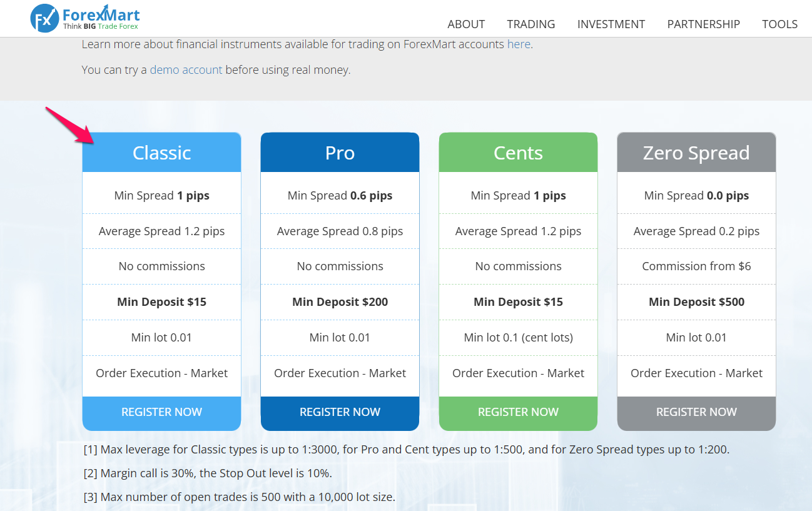
Task: Click the Pro 'Min lot 0.01' row
Action: 340,338
